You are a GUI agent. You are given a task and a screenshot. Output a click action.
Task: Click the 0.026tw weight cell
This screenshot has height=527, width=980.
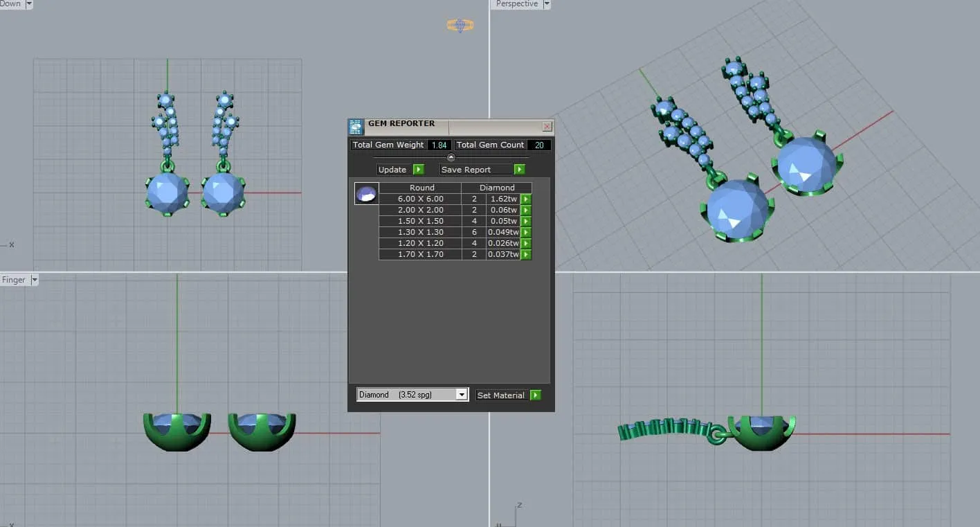click(503, 243)
